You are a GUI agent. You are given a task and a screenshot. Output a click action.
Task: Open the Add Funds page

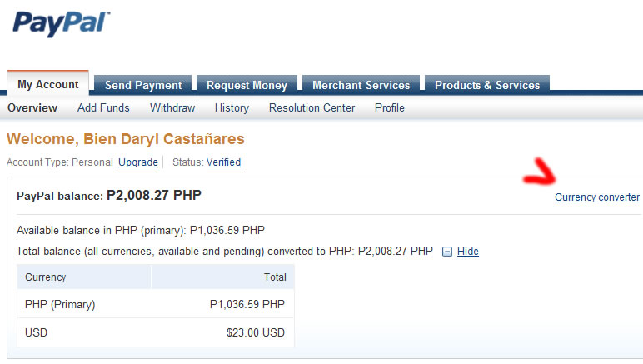pyautogui.click(x=103, y=107)
